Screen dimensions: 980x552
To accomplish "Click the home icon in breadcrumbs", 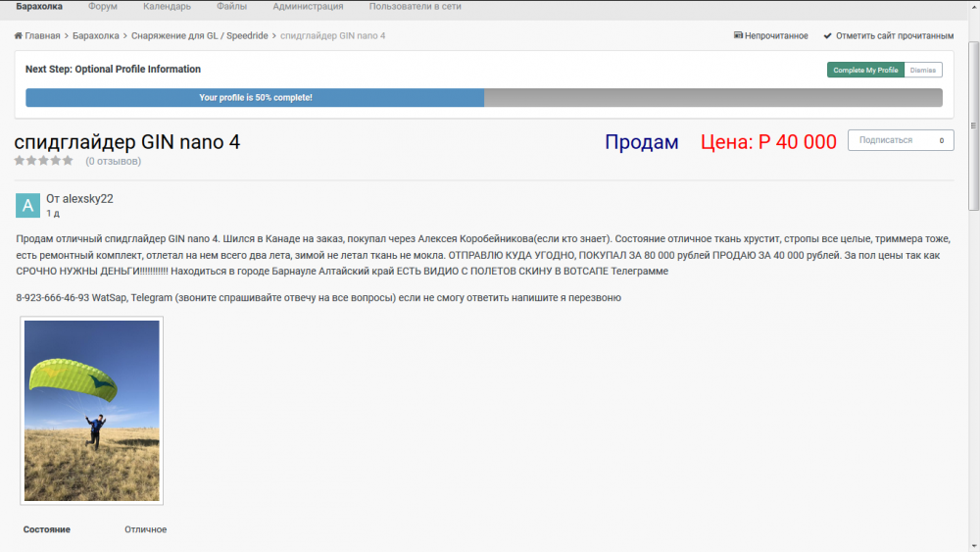I will (x=18, y=35).
